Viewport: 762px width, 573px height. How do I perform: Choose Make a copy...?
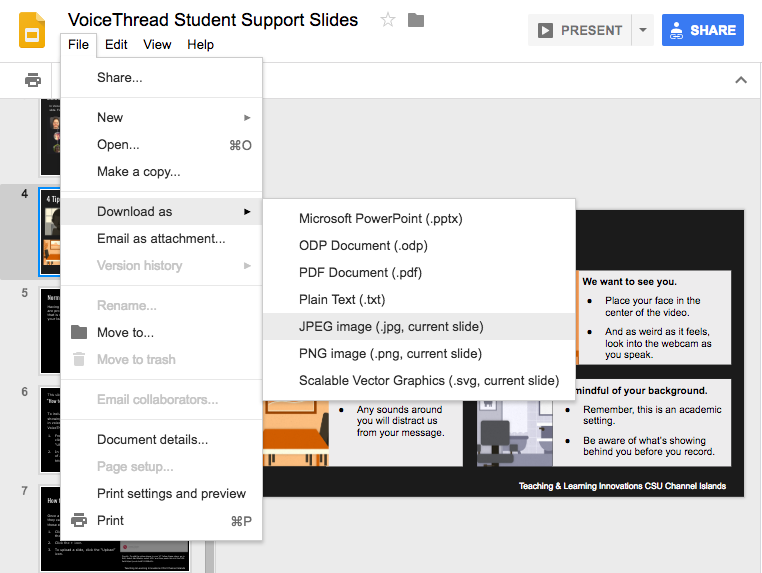pyautogui.click(x=161, y=172)
